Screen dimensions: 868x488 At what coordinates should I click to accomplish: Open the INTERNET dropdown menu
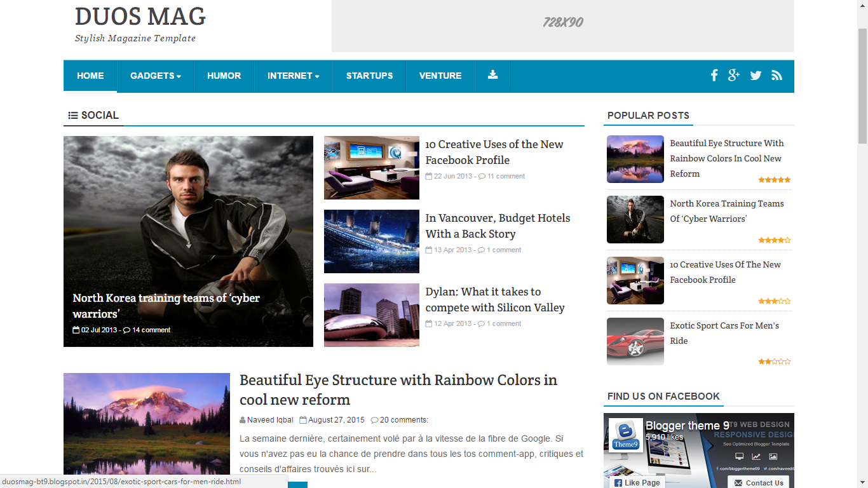tap(292, 76)
